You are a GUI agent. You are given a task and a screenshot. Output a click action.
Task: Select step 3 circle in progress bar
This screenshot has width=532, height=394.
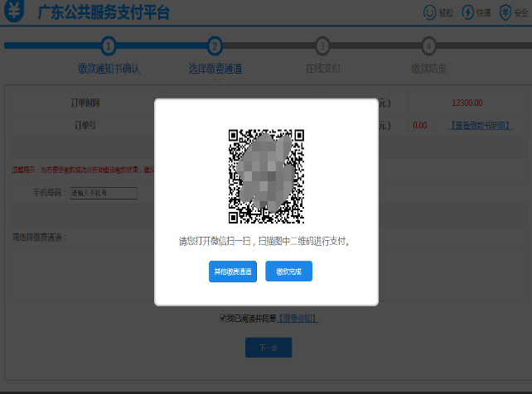pyautogui.click(x=322, y=46)
